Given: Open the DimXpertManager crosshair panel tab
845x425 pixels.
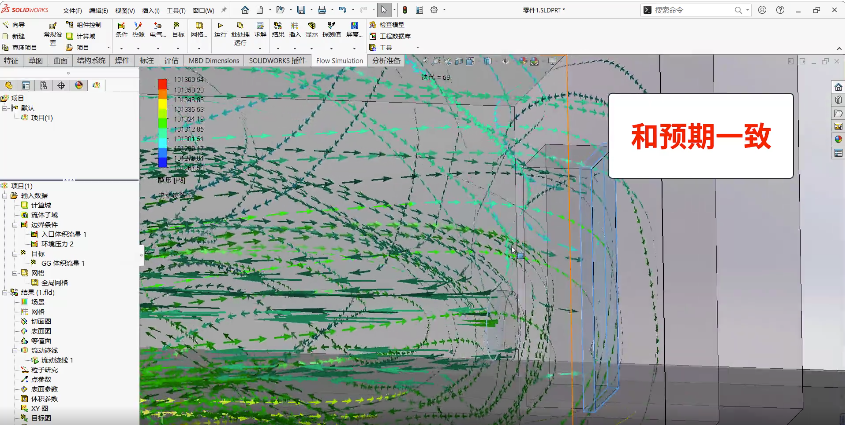Looking at the screenshot, I should pos(61,85).
